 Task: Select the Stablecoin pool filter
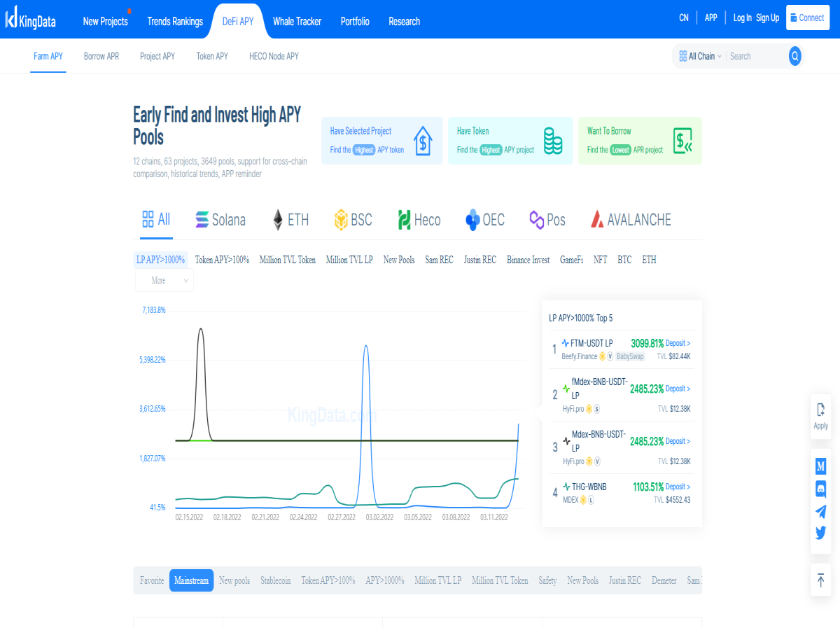[x=276, y=580]
